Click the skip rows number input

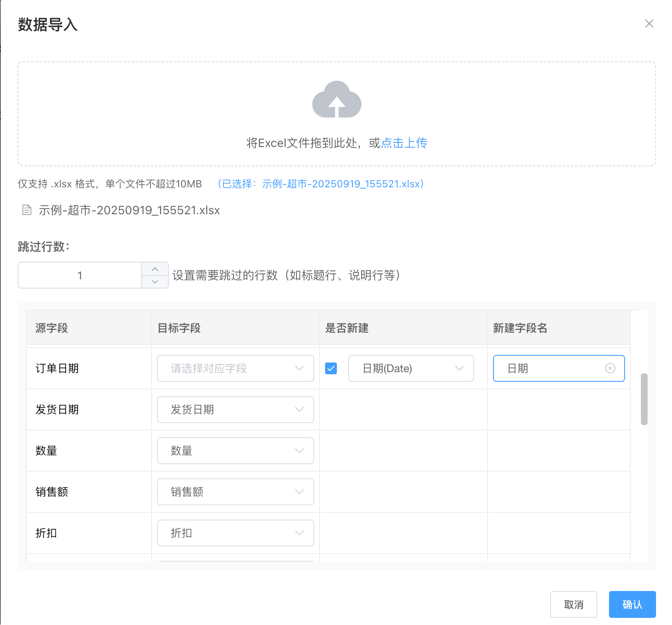point(80,276)
